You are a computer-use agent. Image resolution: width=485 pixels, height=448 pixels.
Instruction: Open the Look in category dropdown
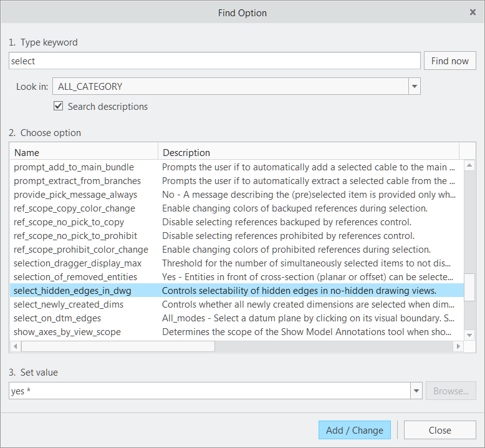pos(414,87)
